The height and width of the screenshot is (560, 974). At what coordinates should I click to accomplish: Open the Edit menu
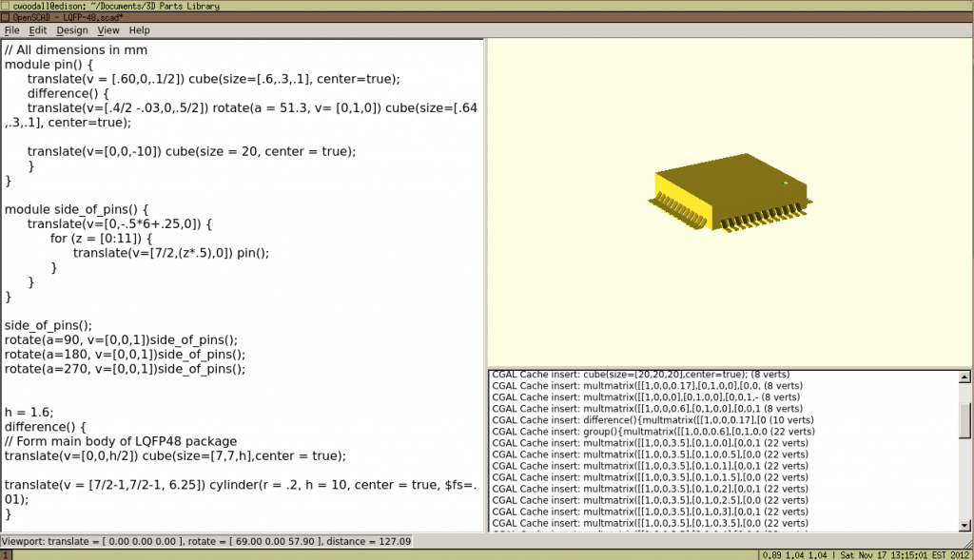pyautogui.click(x=36, y=29)
